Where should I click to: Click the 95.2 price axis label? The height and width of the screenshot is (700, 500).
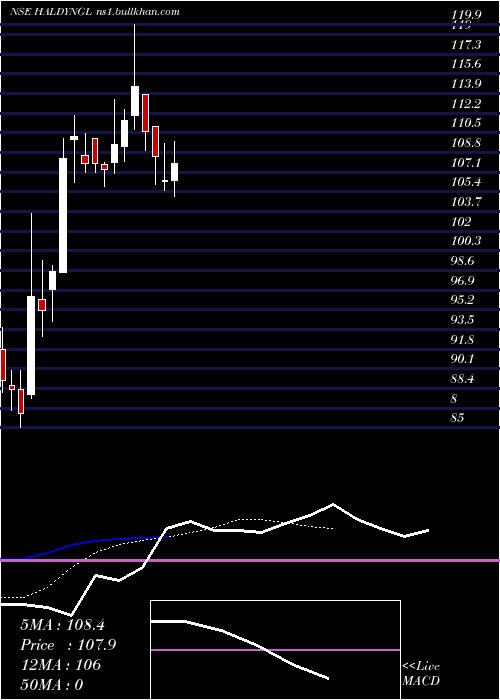463,300
